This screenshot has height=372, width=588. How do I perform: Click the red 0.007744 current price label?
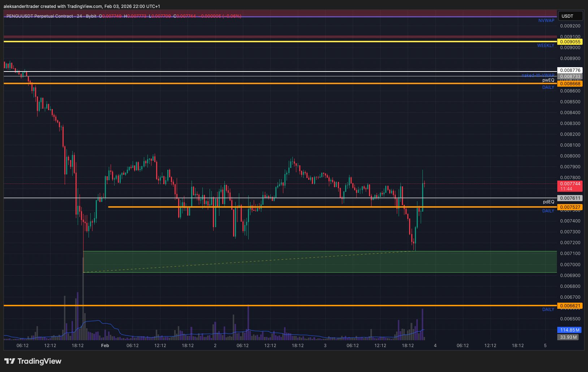[x=570, y=186]
